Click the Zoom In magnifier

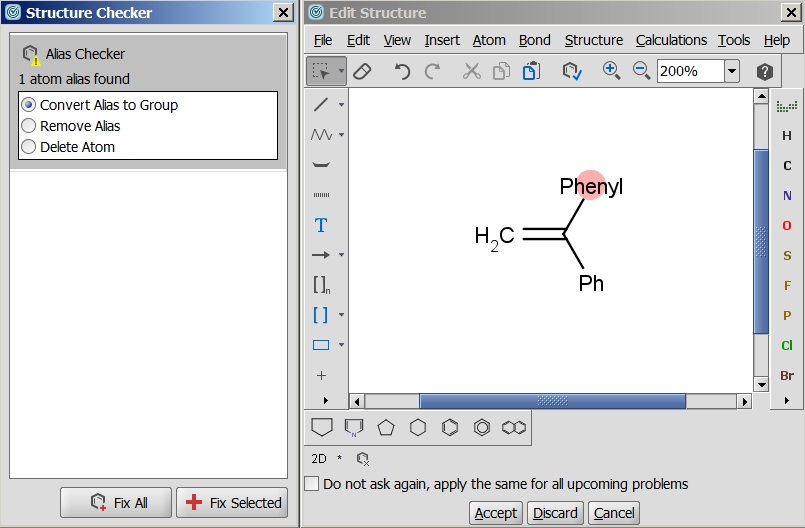[x=611, y=71]
